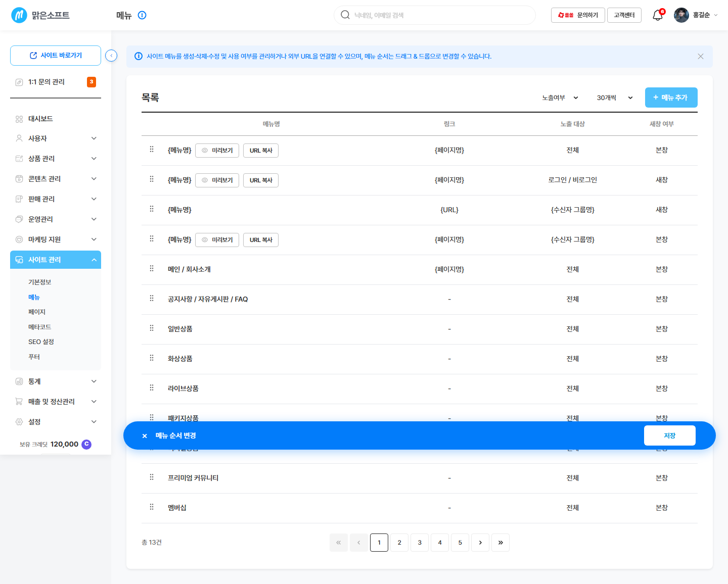Select the 메뉴 submenu item
Screen dimensions: 728x584
tap(34, 297)
